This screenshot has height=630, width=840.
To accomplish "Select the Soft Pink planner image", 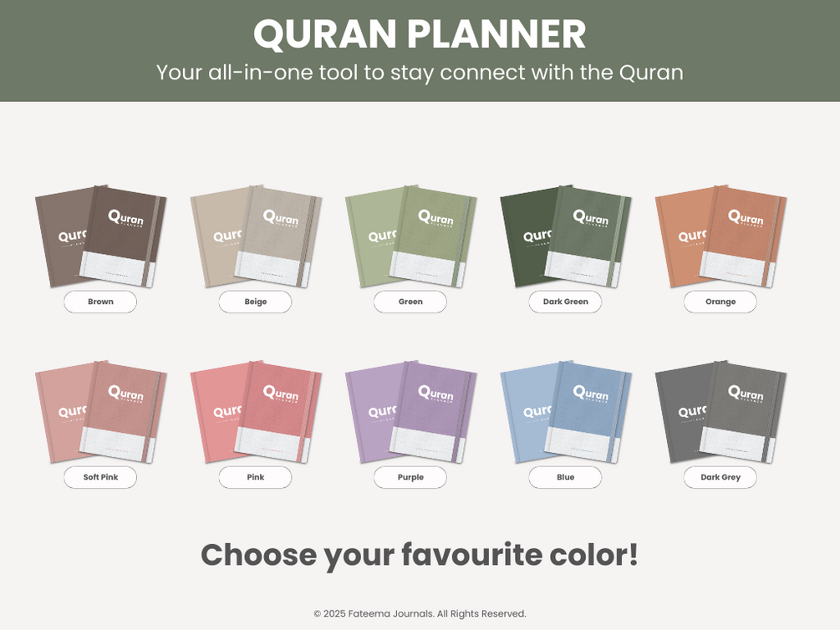I will tap(100, 412).
